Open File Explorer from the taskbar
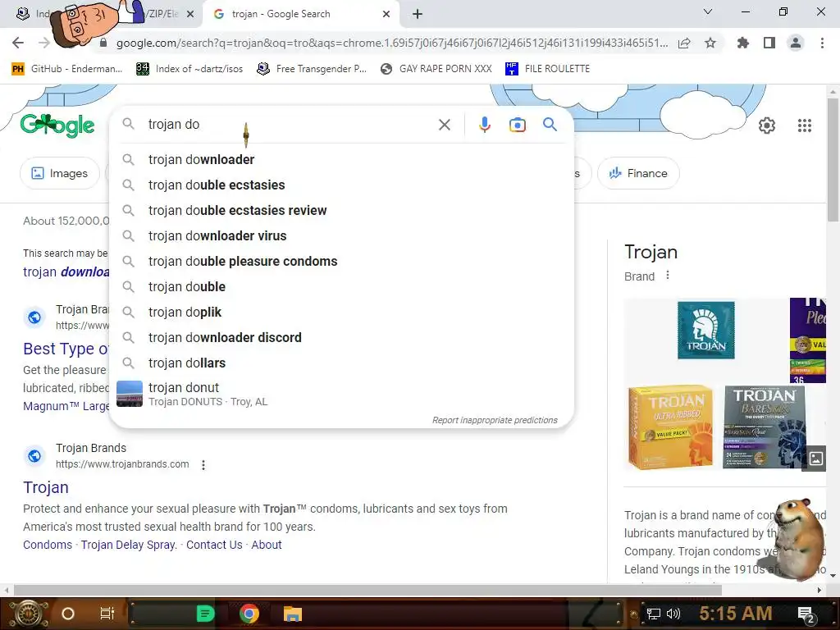The width and height of the screenshot is (840, 630). [x=293, y=614]
